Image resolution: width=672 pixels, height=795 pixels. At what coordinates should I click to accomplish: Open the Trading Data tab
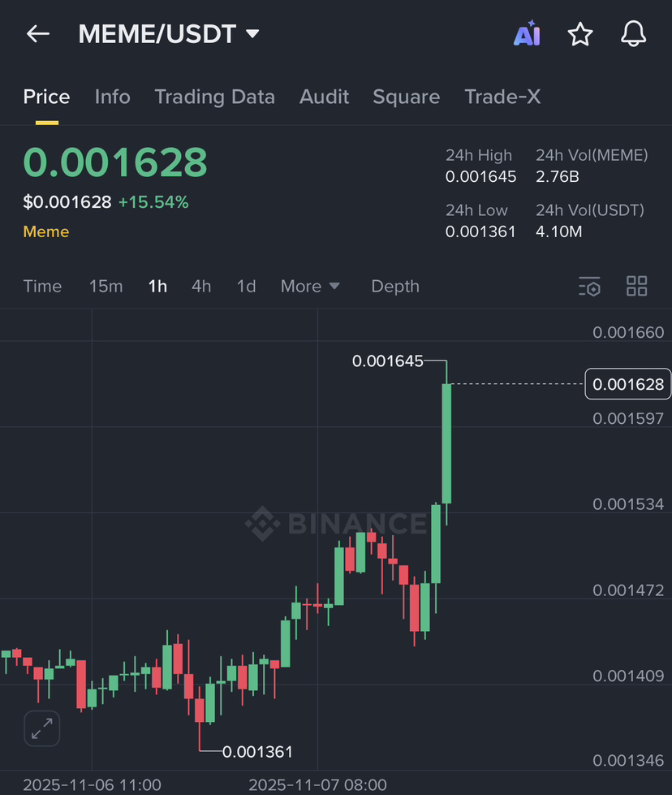pyautogui.click(x=214, y=97)
